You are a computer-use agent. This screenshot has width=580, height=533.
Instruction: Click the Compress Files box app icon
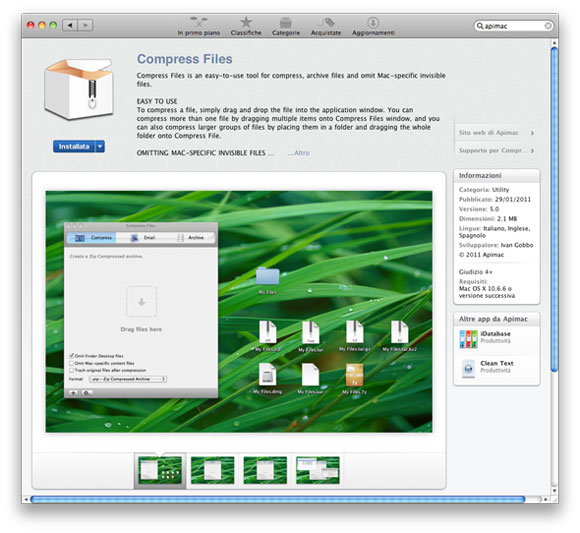click(x=78, y=89)
